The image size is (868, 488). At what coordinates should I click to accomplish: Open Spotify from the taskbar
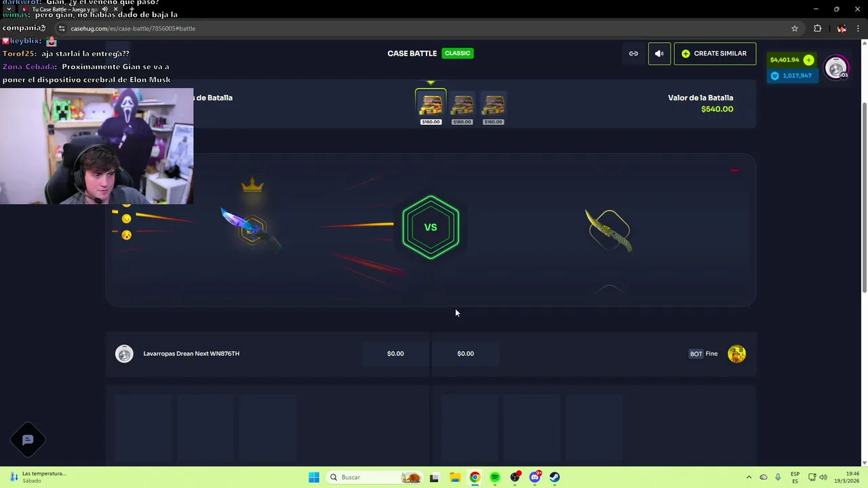coord(495,477)
